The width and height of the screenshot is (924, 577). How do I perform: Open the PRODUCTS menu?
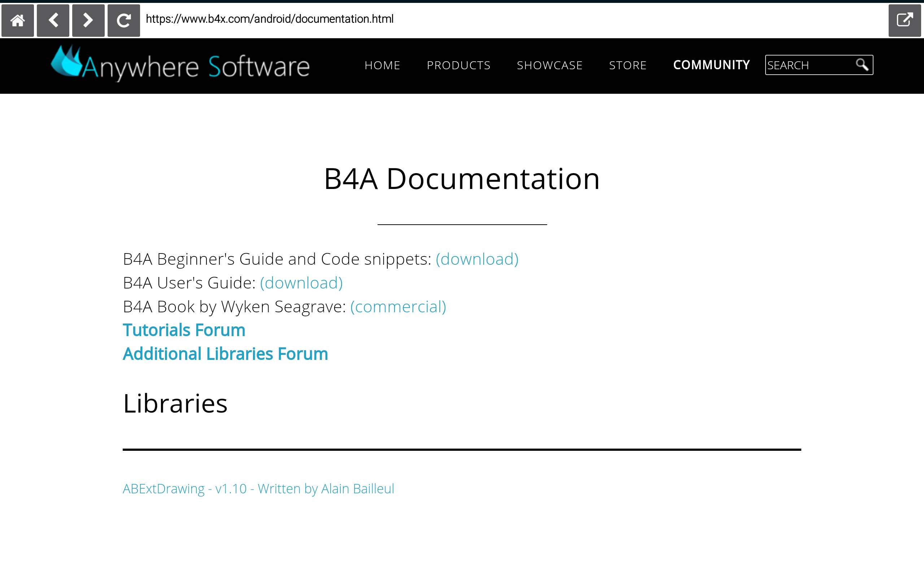458,65
